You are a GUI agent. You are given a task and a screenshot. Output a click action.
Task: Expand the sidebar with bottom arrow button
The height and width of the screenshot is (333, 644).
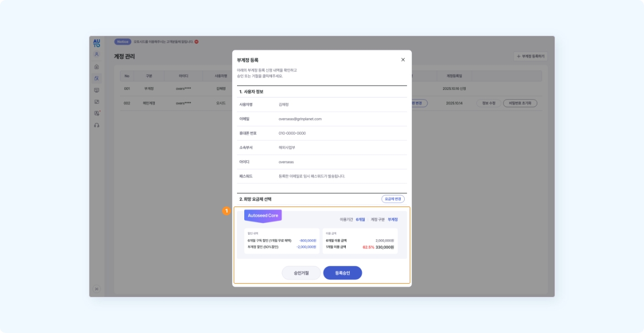point(97,289)
